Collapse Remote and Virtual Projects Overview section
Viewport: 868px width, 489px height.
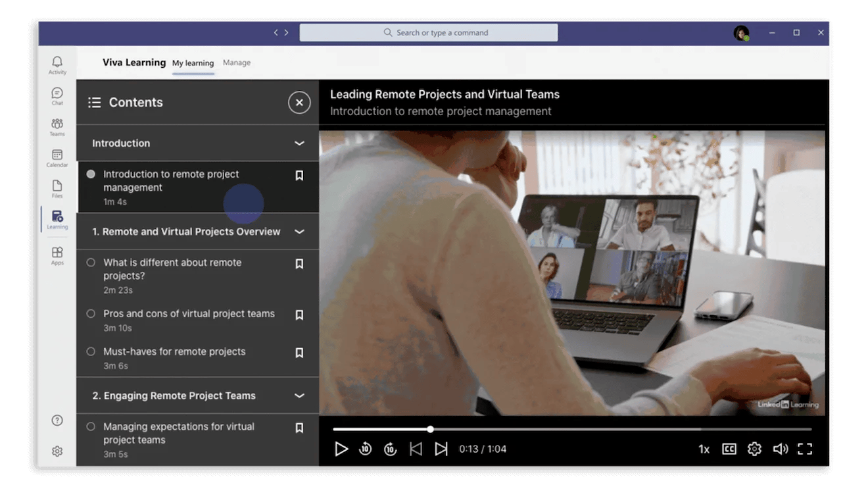tap(299, 232)
